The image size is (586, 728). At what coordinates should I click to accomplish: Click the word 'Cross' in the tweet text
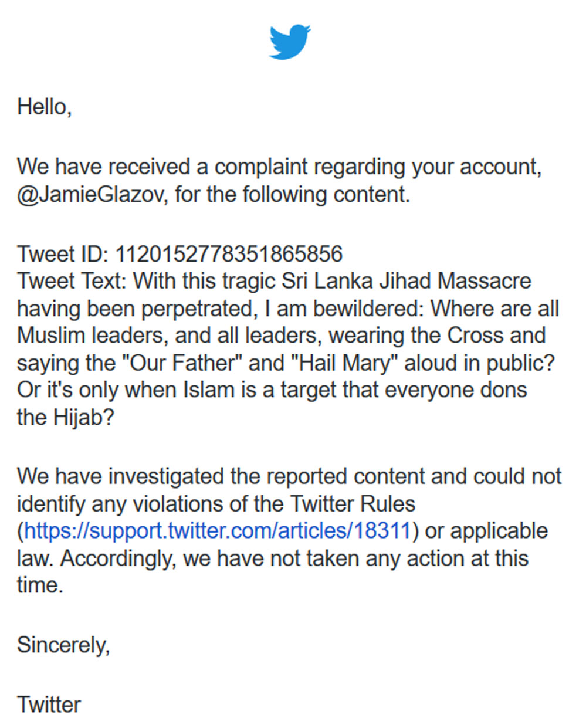[x=472, y=336]
